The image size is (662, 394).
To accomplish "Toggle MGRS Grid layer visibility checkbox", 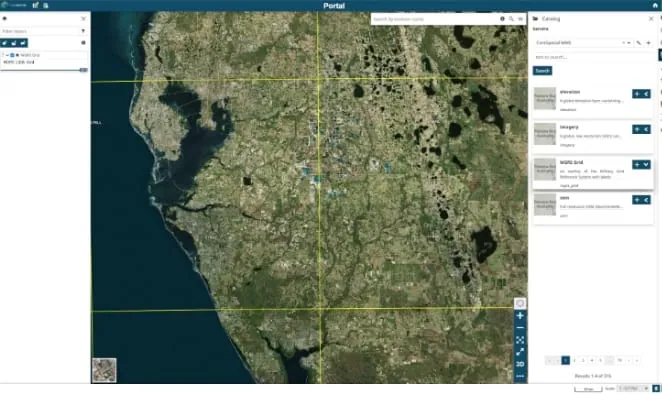I will (12, 55).
